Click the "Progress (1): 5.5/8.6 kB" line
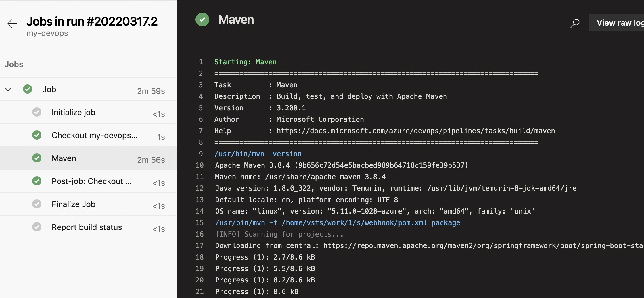The image size is (644, 298). tap(265, 269)
